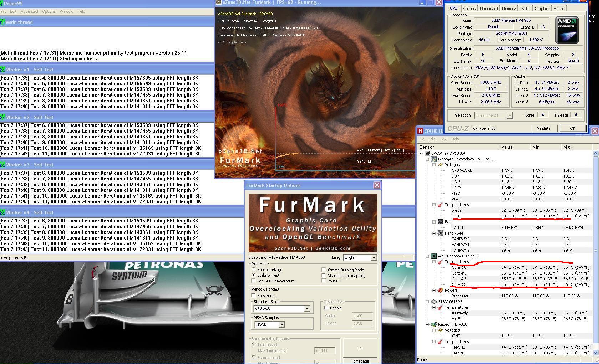Open the MSAA Samples dropdown

click(281, 324)
